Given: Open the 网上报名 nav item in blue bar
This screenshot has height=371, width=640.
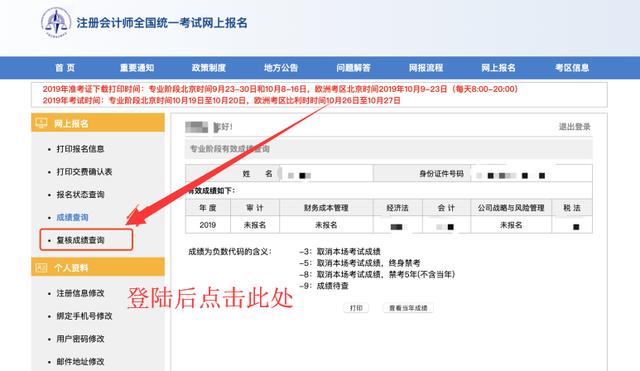Looking at the screenshot, I should [498, 68].
